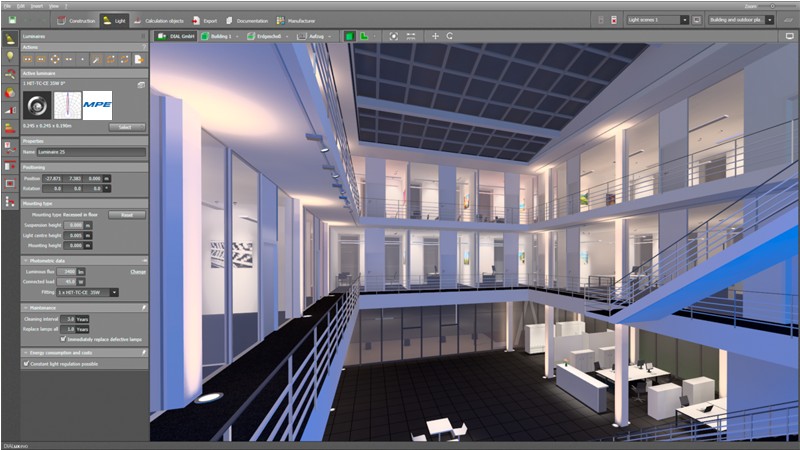Collapse the Photometric data section
This screenshot has height=450, width=800.
click(25, 260)
